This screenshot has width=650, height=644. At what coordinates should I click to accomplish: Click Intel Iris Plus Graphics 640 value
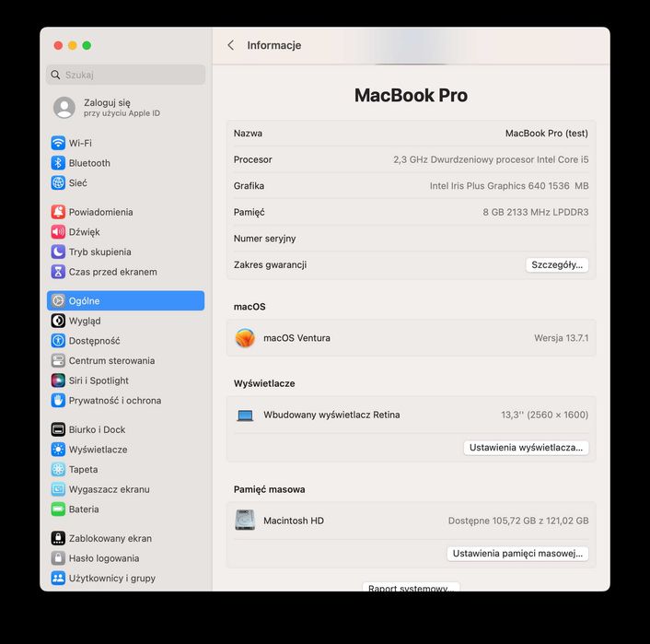[508, 186]
